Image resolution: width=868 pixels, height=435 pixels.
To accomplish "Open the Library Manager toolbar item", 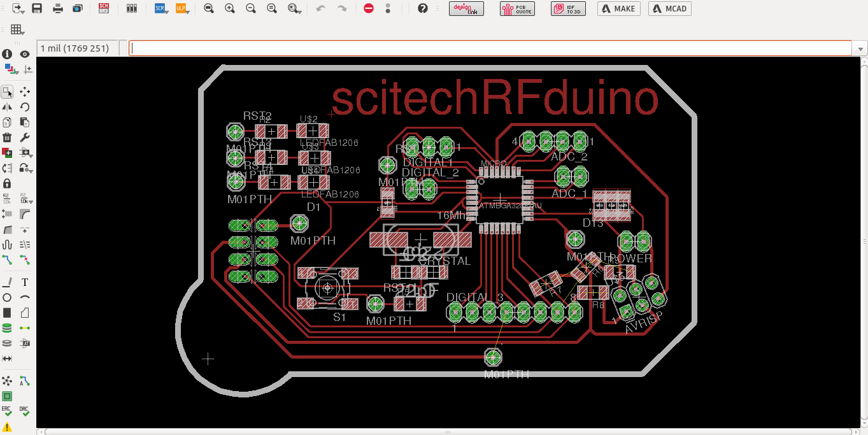I will (x=132, y=8).
